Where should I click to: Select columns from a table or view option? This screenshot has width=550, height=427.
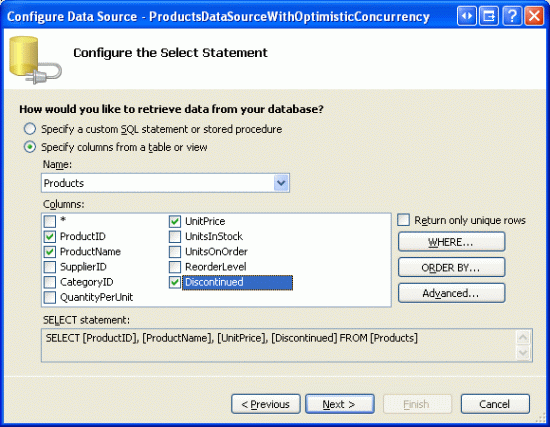pyautogui.click(x=30, y=147)
